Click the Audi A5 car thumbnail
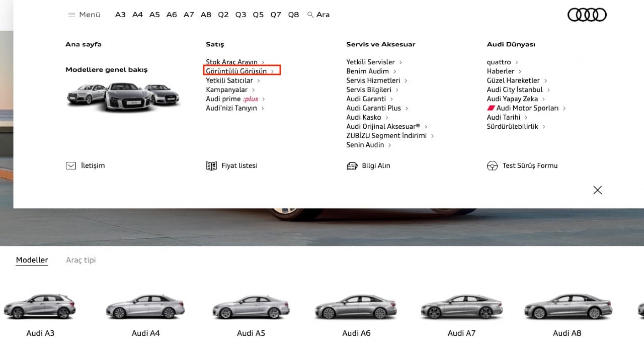Image resolution: width=644 pixels, height=362 pixels. [251, 306]
